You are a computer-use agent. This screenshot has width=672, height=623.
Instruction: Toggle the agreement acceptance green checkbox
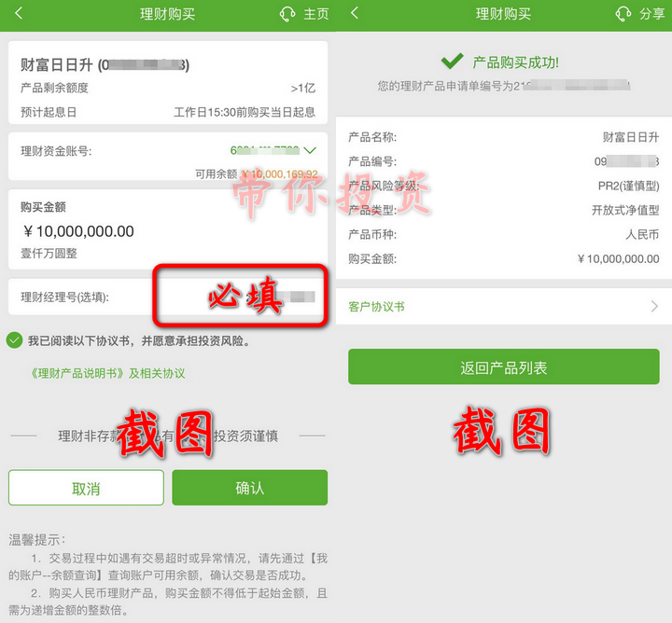click(x=15, y=340)
